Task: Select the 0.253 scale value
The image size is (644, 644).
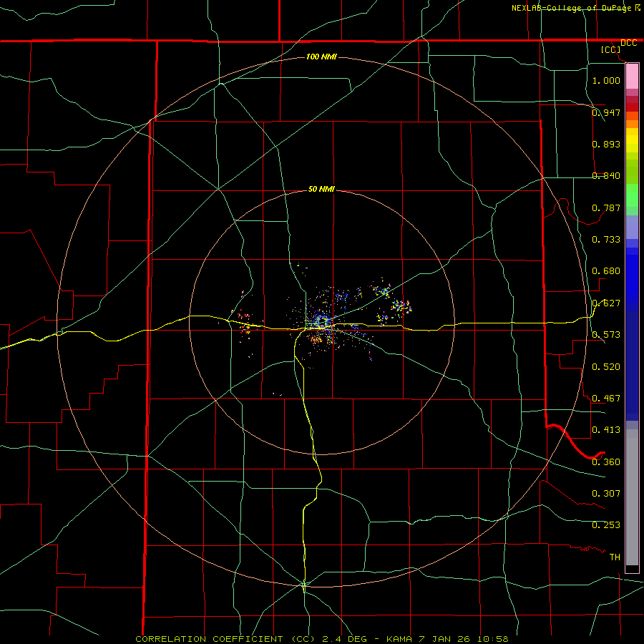Action: click(606, 525)
